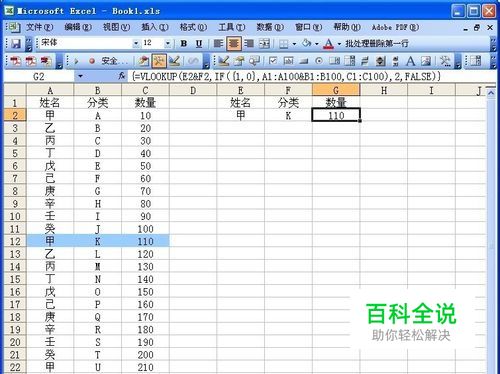Select the List Box control tool

(334, 61)
